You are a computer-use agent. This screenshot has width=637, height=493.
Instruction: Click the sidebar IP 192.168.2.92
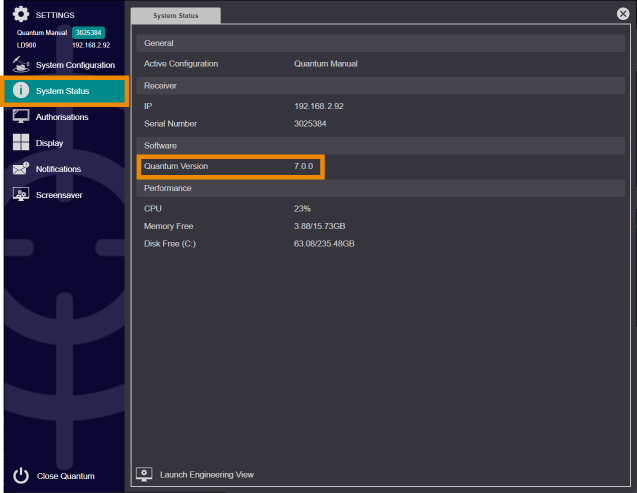[x=91, y=45]
